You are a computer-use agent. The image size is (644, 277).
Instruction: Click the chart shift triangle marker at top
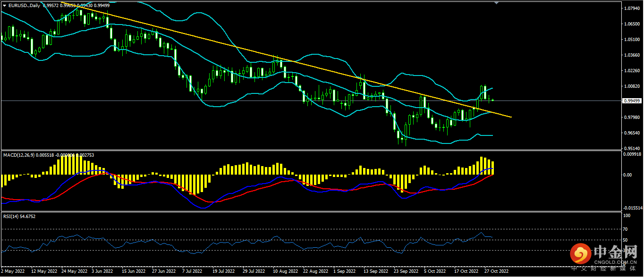pyautogui.click(x=496, y=3)
